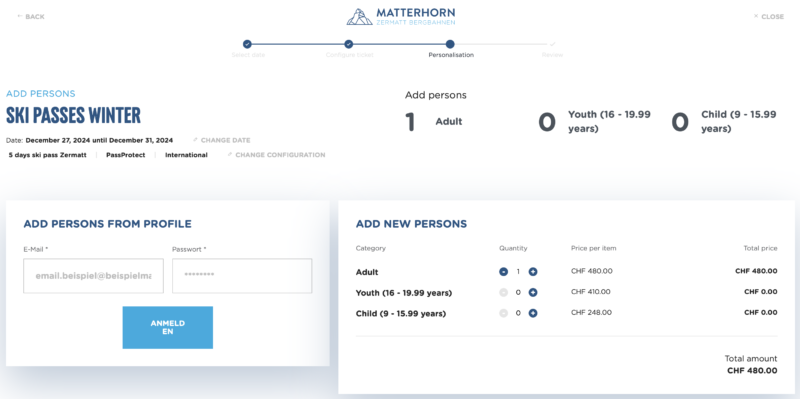Screen dimensions: 800x399
Task: Open the Matterhorn Zermatt Bergbahnen logo
Action: 401,16
